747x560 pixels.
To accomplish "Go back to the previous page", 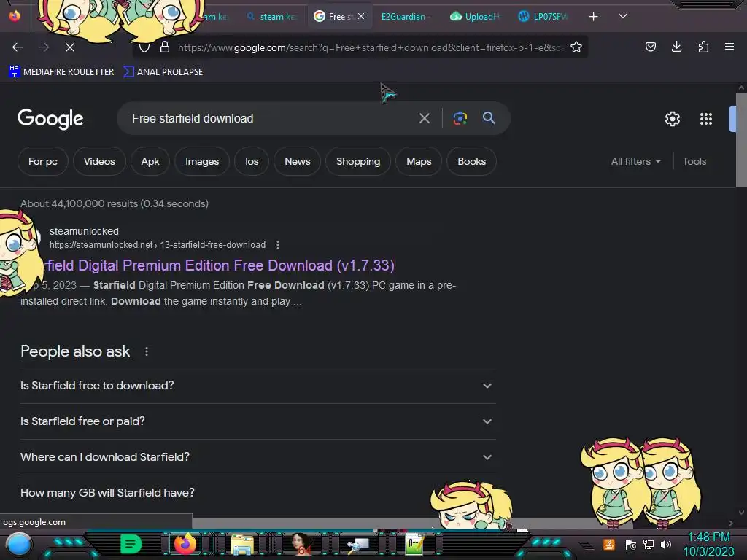I will click(18, 47).
